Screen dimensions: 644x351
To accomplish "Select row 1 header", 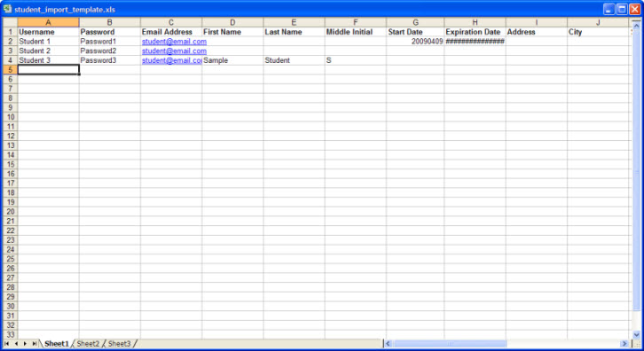I will click(11, 32).
